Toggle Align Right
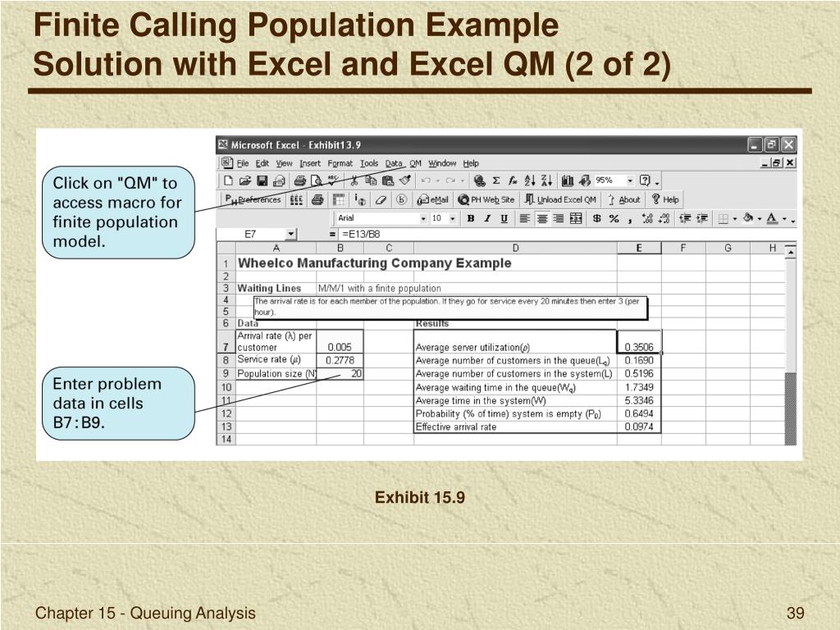 (x=559, y=218)
